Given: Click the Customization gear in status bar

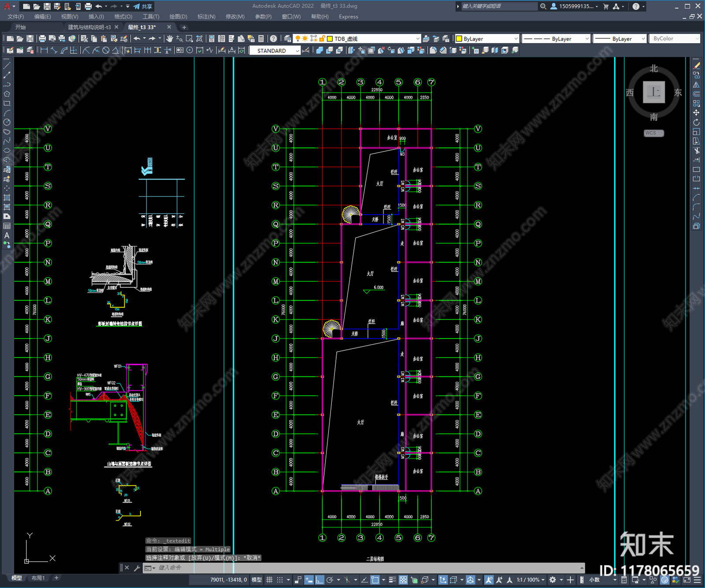Looking at the screenshot, I should (x=553, y=580).
